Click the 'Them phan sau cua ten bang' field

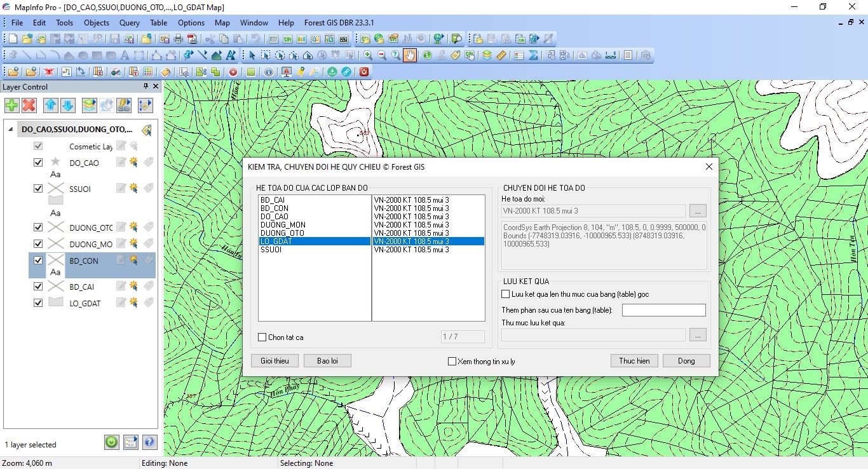point(663,310)
